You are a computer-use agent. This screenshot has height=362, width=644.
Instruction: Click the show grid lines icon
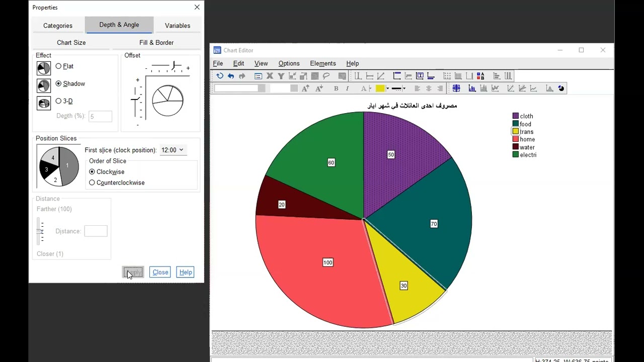coord(458,76)
